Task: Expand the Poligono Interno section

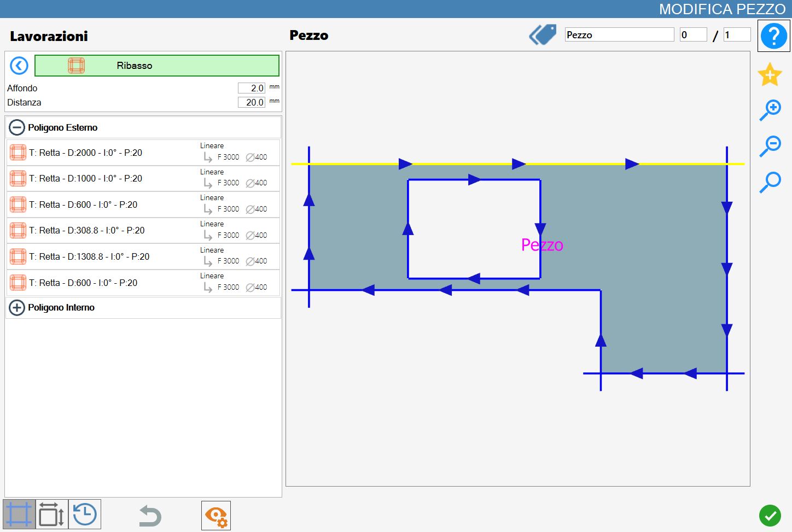Action: click(17, 307)
